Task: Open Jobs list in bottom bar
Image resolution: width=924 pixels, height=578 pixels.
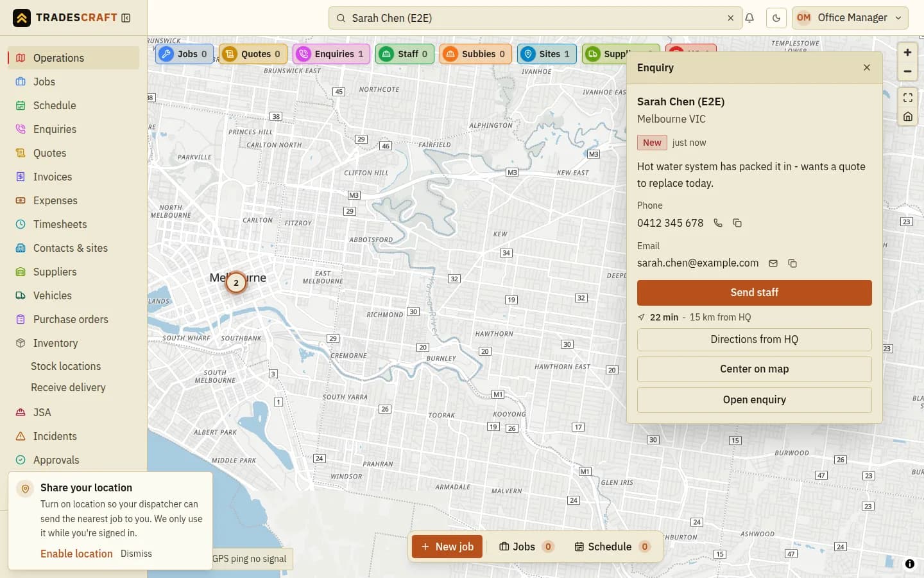Action: 526,547
